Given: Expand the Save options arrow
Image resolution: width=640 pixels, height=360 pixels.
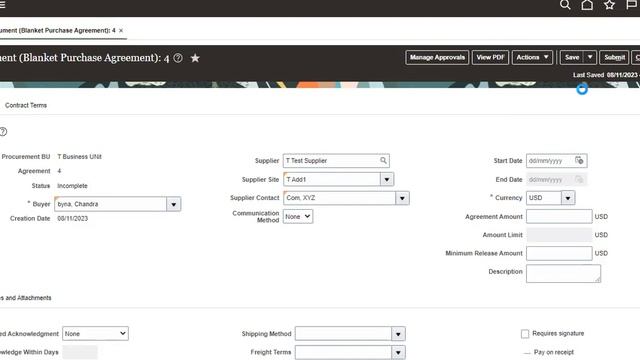Looking at the screenshot, I should (590, 58).
